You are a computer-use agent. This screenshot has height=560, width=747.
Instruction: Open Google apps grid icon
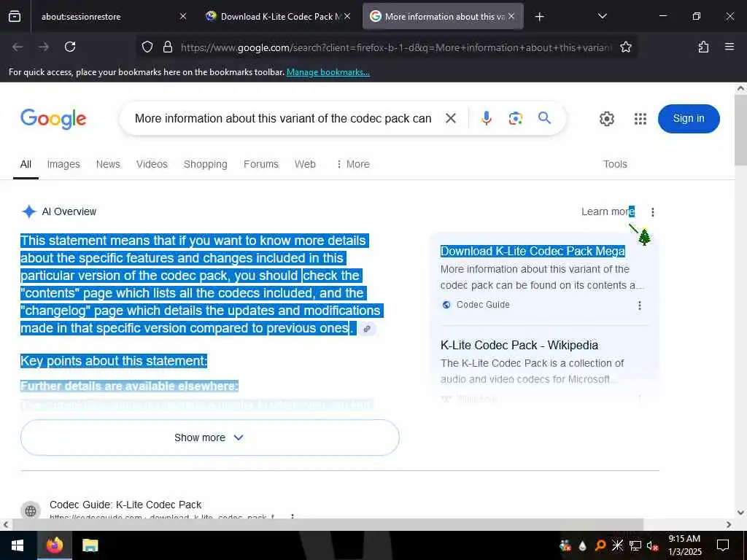[x=640, y=119]
